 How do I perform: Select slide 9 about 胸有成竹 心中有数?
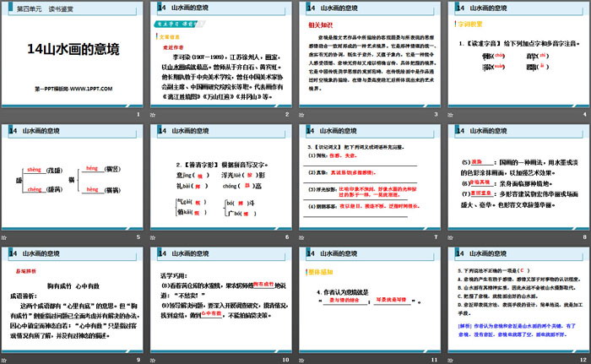pos(73,301)
